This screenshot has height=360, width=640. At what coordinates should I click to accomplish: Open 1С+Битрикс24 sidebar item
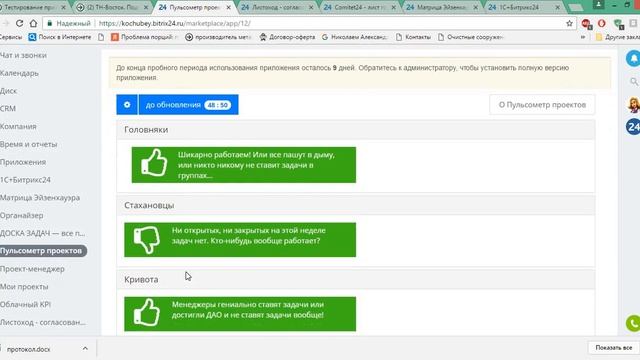25,180
